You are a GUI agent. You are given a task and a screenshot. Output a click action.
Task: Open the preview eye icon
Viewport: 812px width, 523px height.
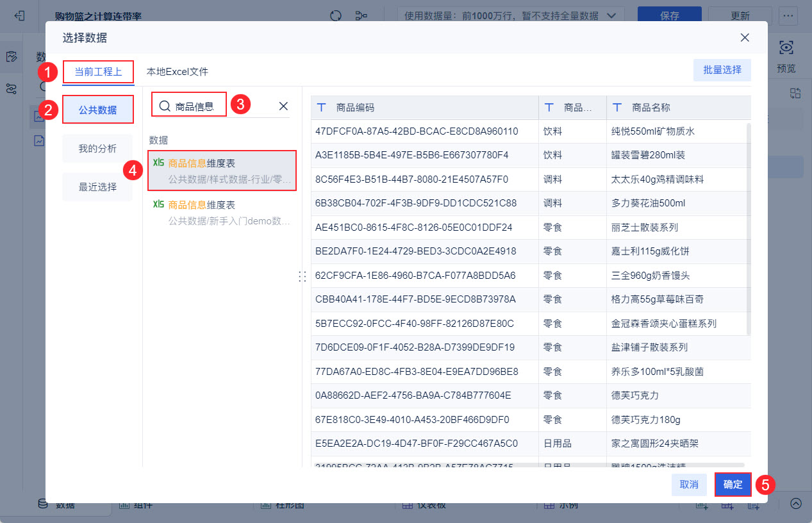[x=786, y=47]
